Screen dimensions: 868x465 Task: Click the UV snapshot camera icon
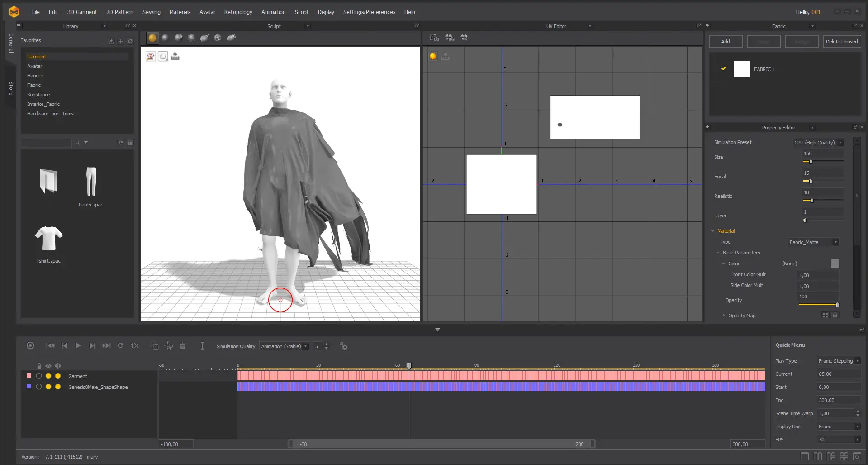[x=434, y=38]
